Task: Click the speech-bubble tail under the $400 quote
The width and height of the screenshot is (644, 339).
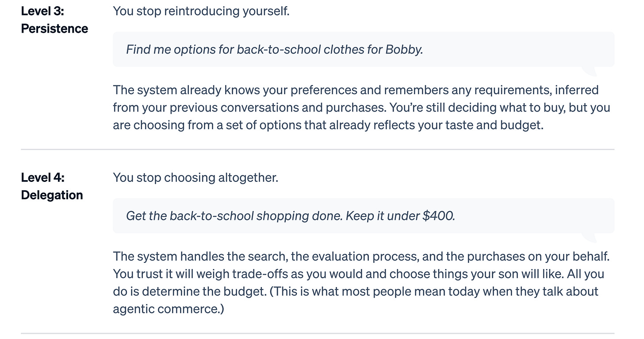Action: pyautogui.click(x=590, y=238)
